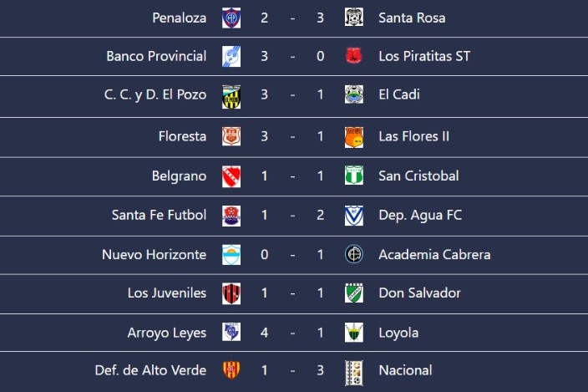Click Loyola's green crest icon
This screenshot has width=588, height=392.
[x=354, y=333]
